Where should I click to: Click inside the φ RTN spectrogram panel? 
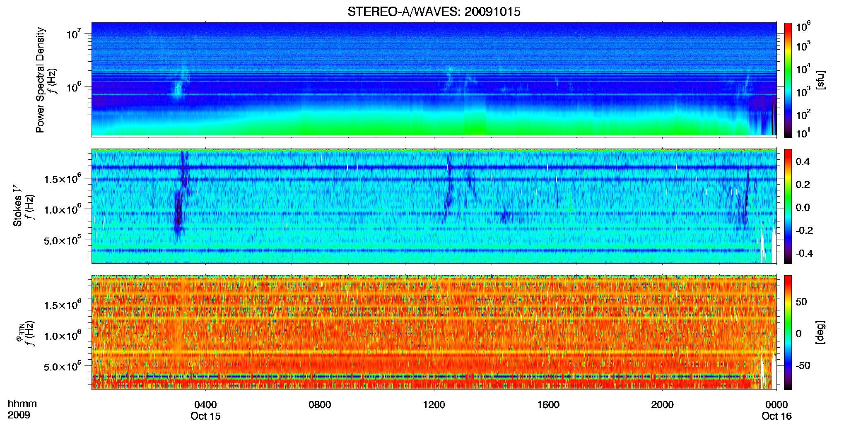434,332
